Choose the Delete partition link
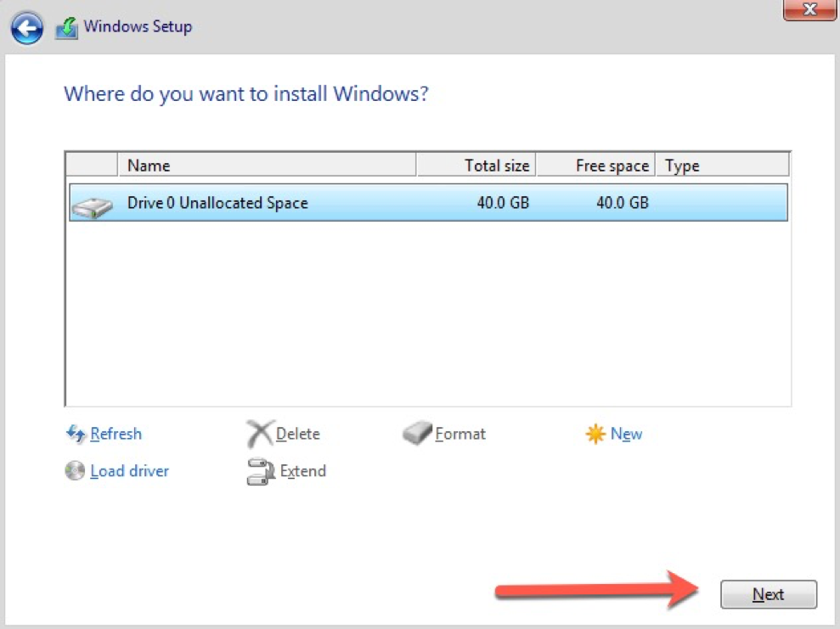840x629 pixels. click(298, 434)
